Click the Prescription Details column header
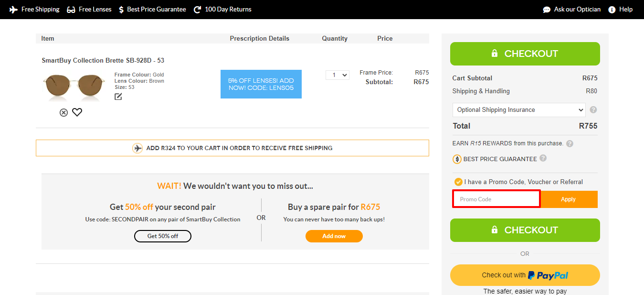The height and width of the screenshot is (295, 644). (x=260, y=38)
